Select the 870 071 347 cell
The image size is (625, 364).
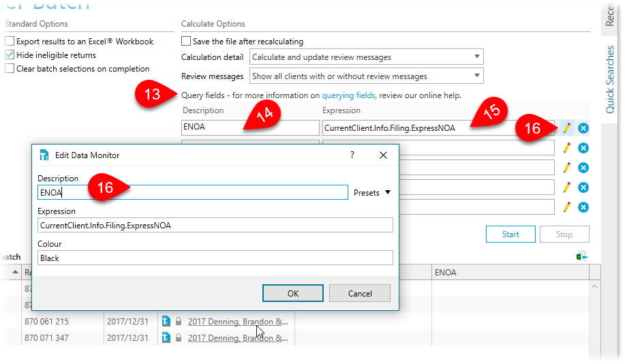[63, 337]
